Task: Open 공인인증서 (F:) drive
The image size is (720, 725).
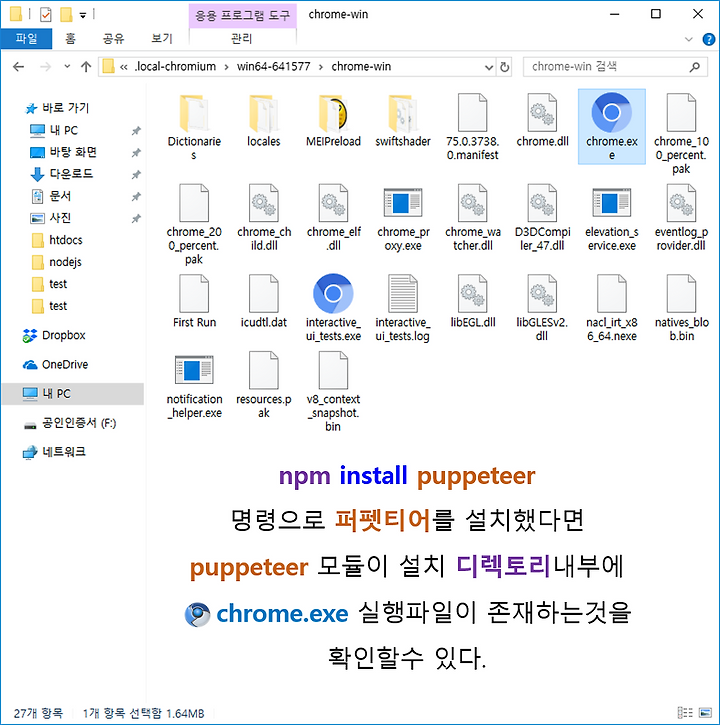Action: pyautogui.click(x=79, y=423)
